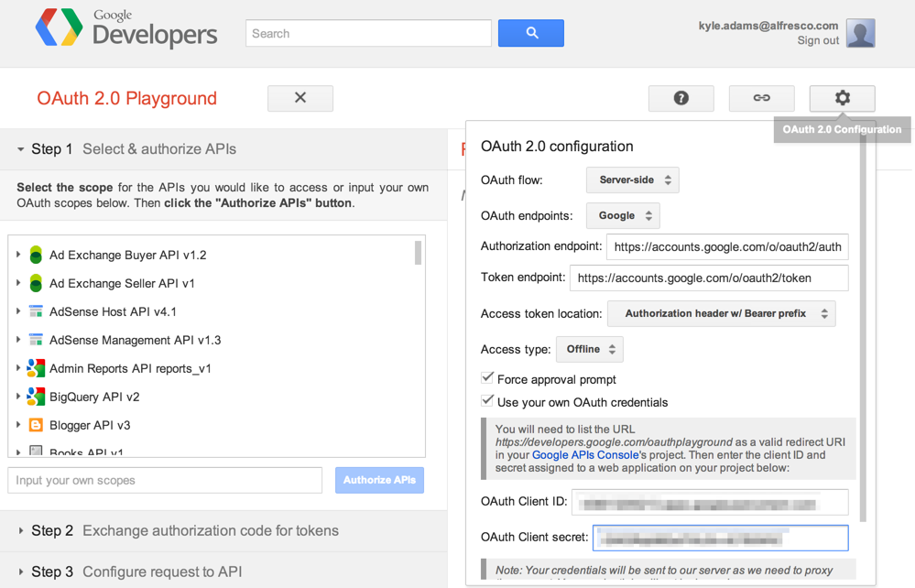The width and height of the screenshot is (915, 588).
Task: Click the OAuth 2.0 Playground title
Action: pos(126,98)
